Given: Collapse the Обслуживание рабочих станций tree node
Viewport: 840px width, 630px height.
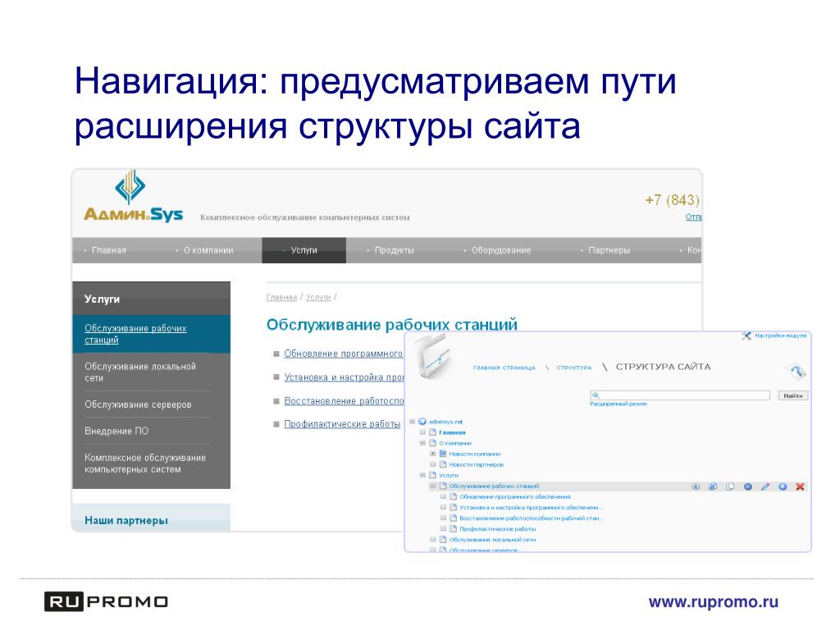Looking at the screenshot, I should pos(433,486).
